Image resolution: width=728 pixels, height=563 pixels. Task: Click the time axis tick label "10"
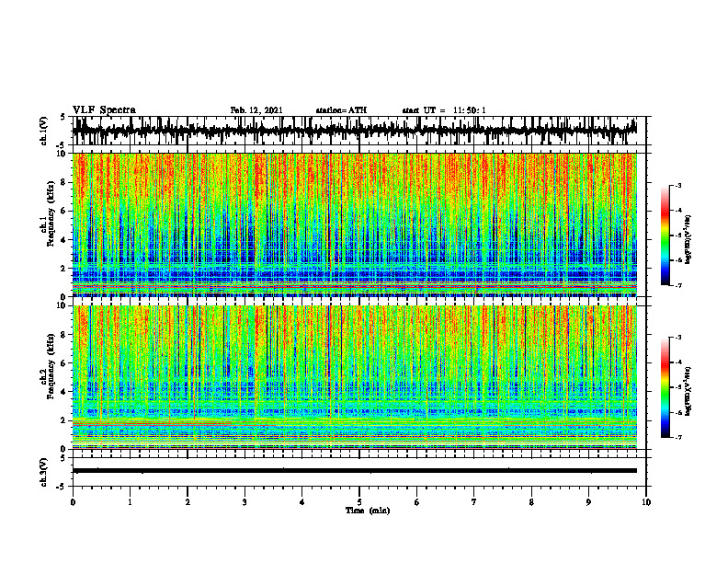tap(646, 502)
